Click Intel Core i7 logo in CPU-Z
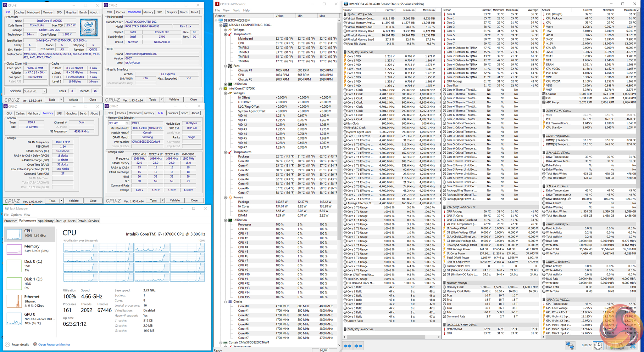 point(89,27)
